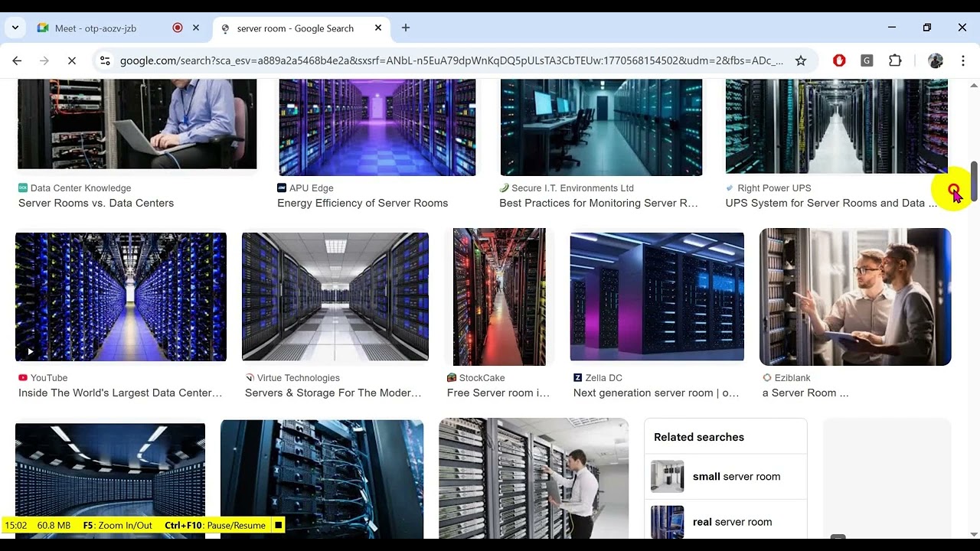Open the circular blue server room image
980x551 pixels.
[x=110, y=481]
